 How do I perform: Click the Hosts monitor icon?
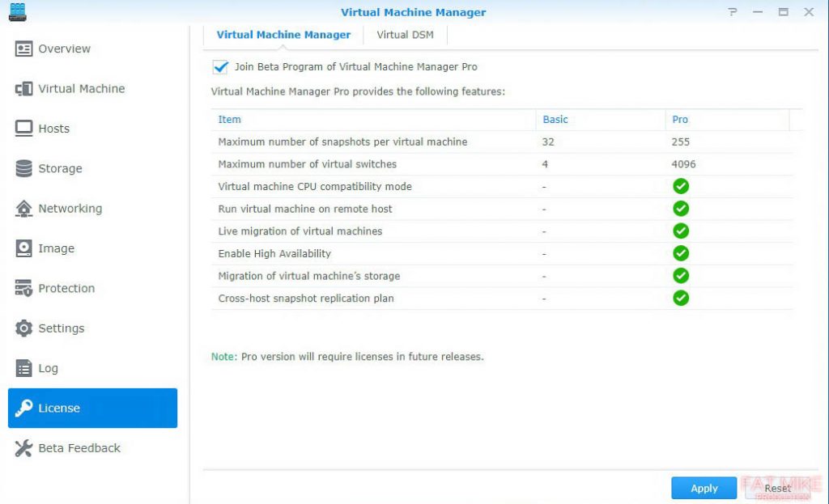point(23,129)
